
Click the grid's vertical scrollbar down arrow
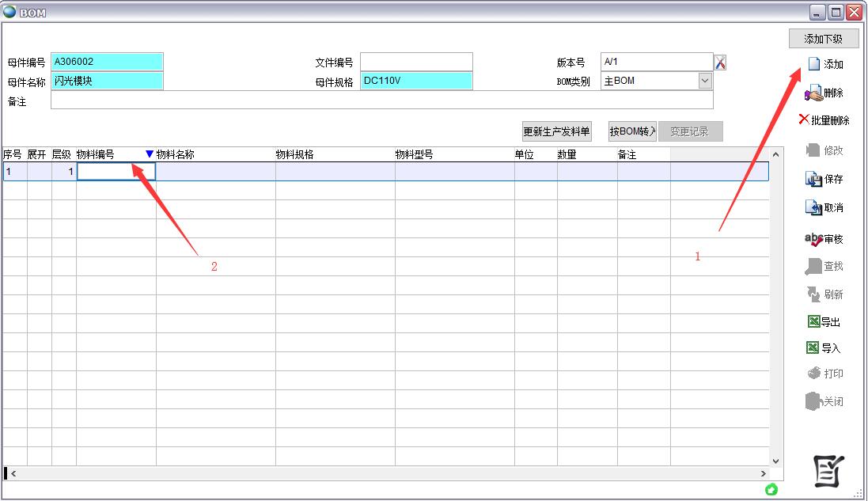[x=775, y=461]
